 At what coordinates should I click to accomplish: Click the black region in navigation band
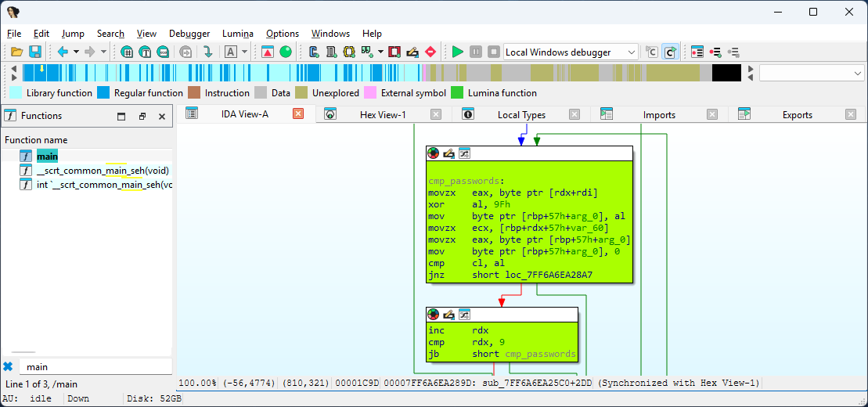coord(726,73)
